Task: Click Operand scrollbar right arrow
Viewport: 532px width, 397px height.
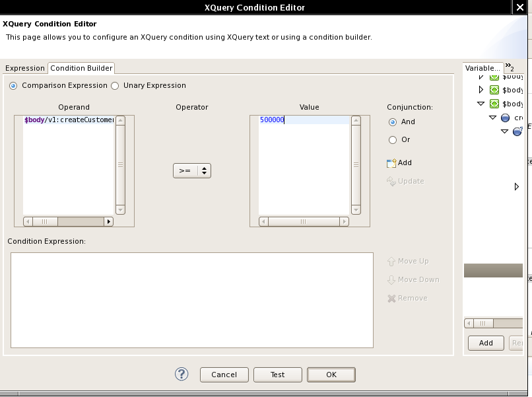Action: (108, 221)
